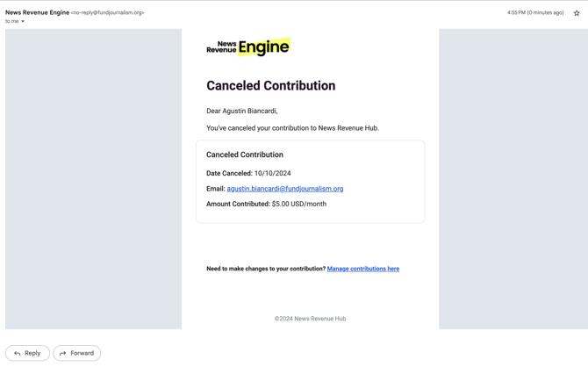Click the 'Date Canceled: 10/10/2024' line
The image size is (588, 367).
point(248,173)
